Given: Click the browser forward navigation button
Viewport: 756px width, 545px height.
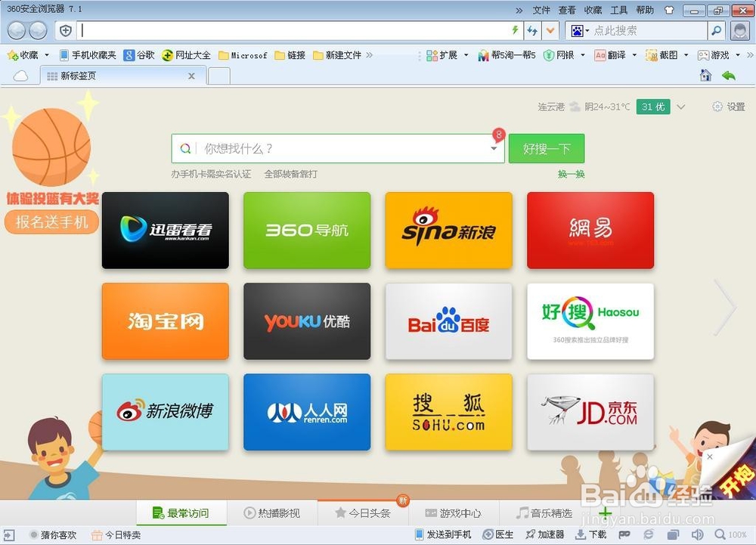Looking at the screenshot, I should click(38, 31).
